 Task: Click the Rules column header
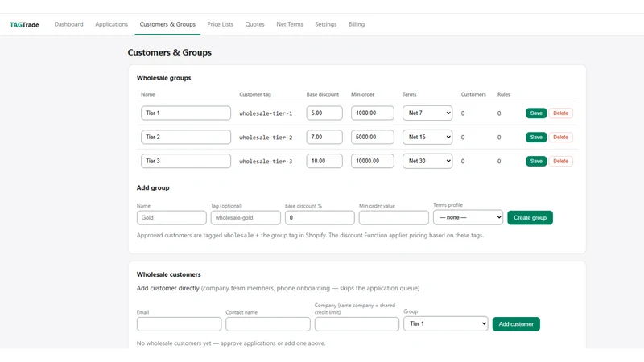pos(504,94)
